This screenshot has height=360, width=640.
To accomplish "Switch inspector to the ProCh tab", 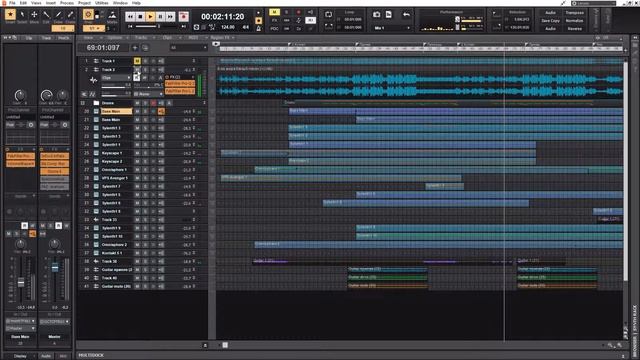I will pos(63,38).
